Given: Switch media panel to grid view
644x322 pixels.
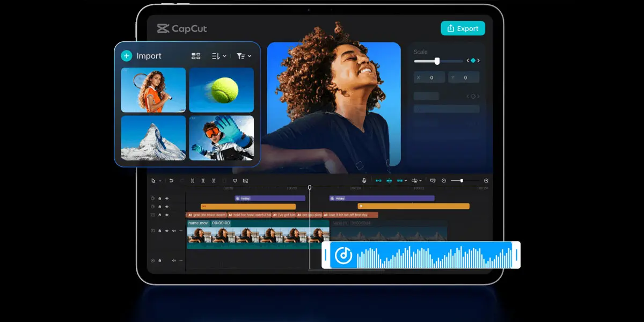Looking at the screenshot, I should click(x=196, y=56).
